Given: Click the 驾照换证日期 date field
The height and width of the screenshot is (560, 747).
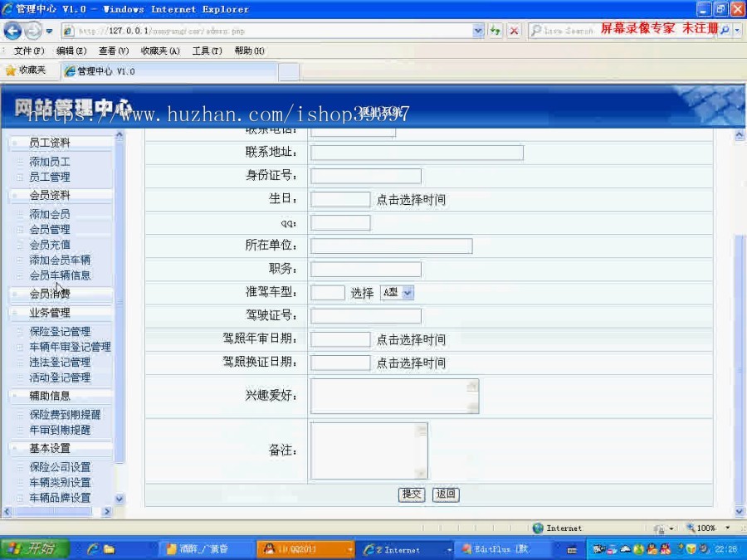Looking at the screenshot, I should (340, 363).
